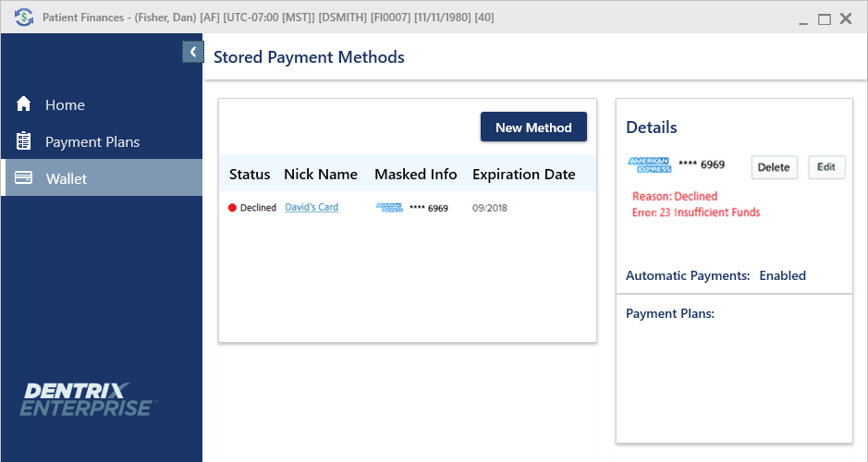Click the Patient Finances app icon in title bar
This screenshot has height=462, width=868.
(x=23, y=18)
